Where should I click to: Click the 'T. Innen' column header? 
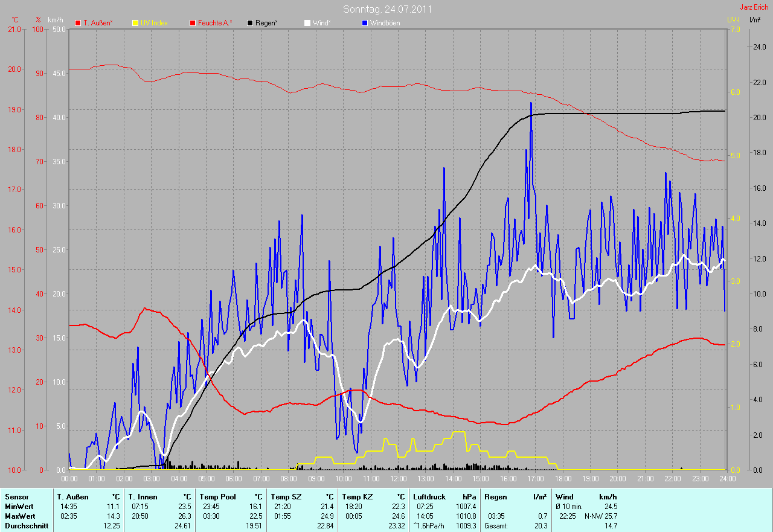pyautogui.click(x=144, y=497)
